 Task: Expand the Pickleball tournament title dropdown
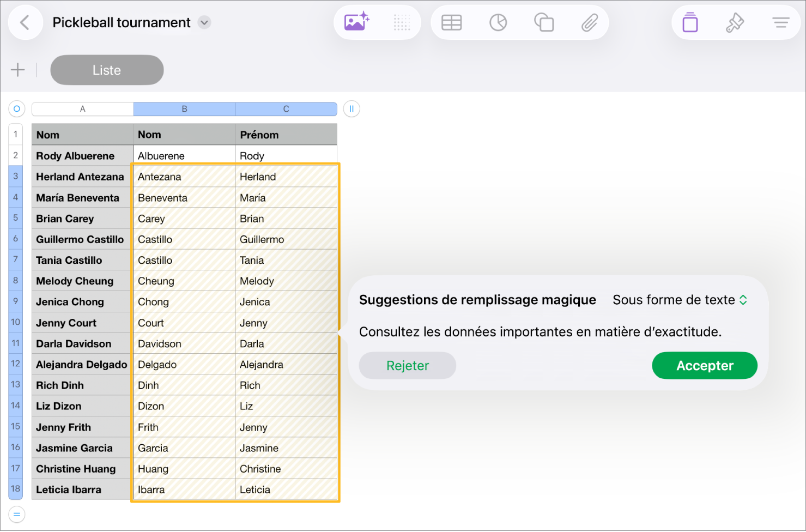[x=204, y=22]
